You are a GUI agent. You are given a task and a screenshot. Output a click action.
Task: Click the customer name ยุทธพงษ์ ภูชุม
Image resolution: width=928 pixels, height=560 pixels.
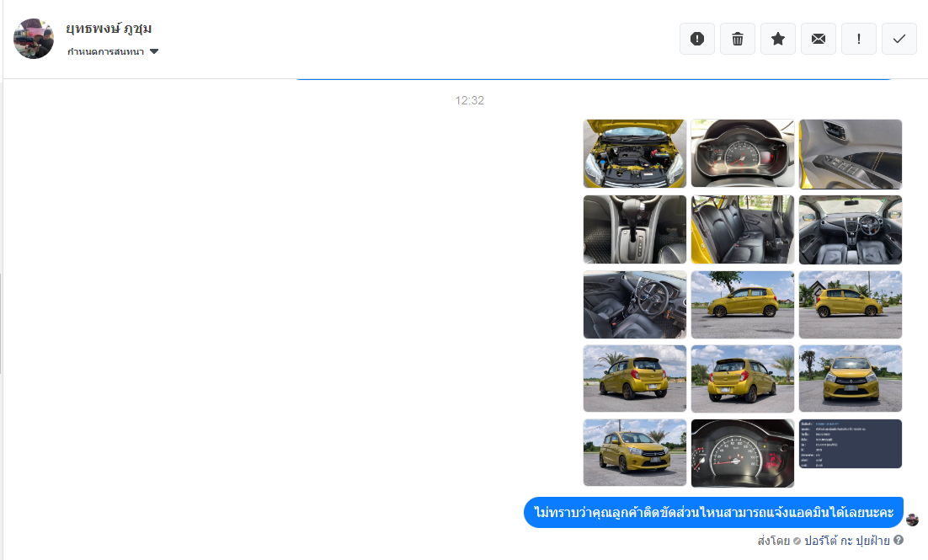[x=109, y=28]
